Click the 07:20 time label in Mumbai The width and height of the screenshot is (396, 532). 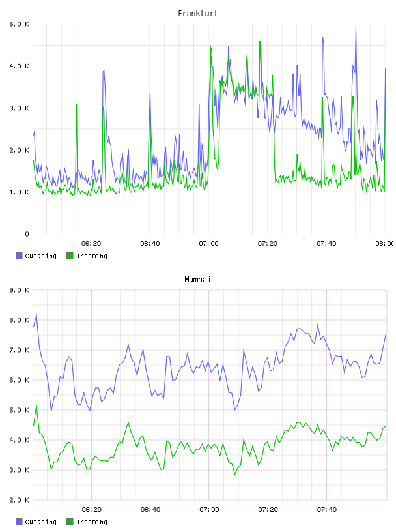(268, 510)
